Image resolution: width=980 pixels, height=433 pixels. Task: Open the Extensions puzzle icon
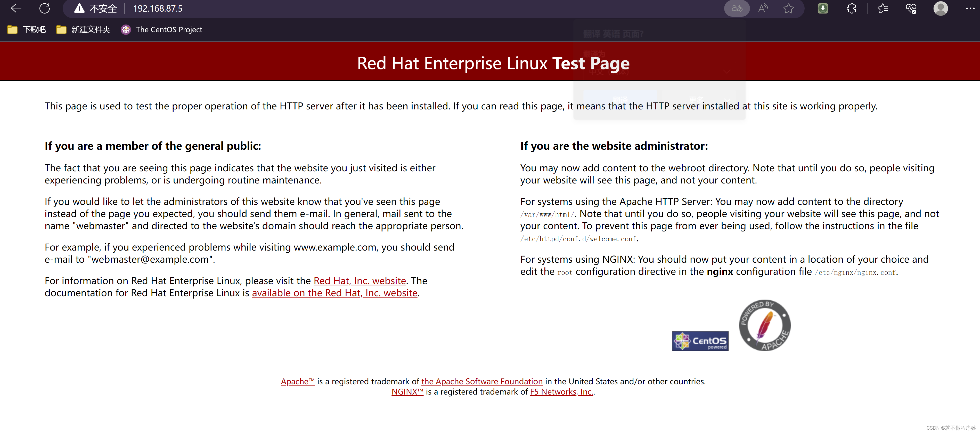tap(851, 8)
